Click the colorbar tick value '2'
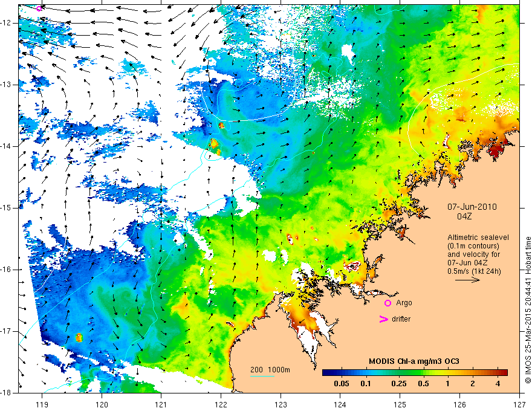532x411 pixels. pos(473,384)
